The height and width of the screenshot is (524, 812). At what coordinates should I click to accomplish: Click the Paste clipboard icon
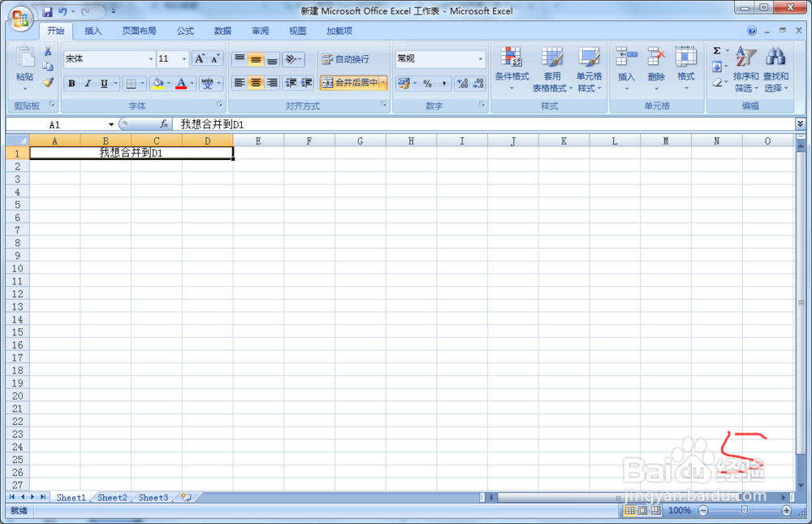[x=25, y=57]
